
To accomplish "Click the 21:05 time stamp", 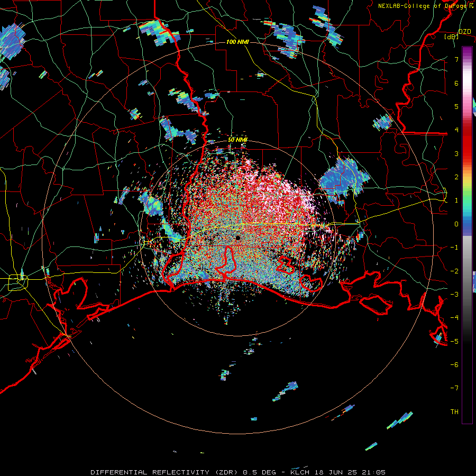I will [x=375, y=472].
